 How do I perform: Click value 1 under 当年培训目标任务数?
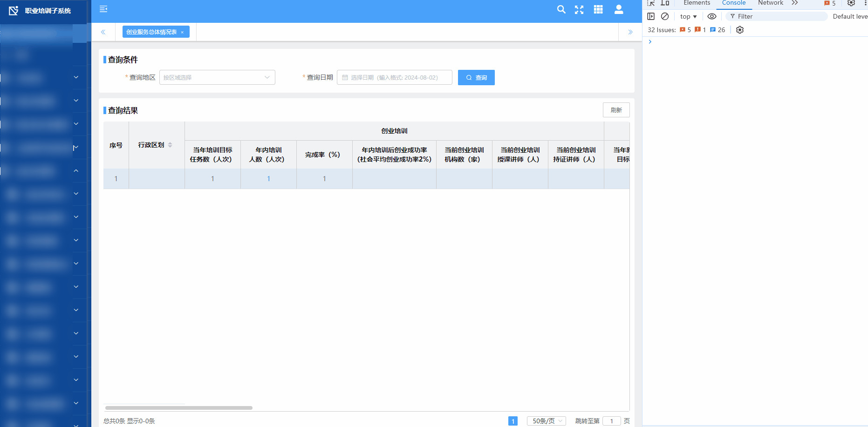pyautogui.click(x=212, y=179)
